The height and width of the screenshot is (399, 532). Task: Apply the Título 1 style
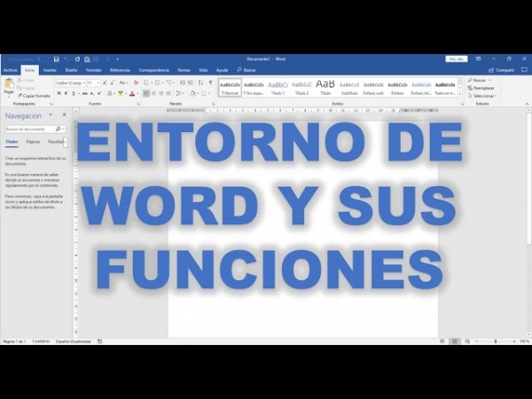[x=278, y=88]
